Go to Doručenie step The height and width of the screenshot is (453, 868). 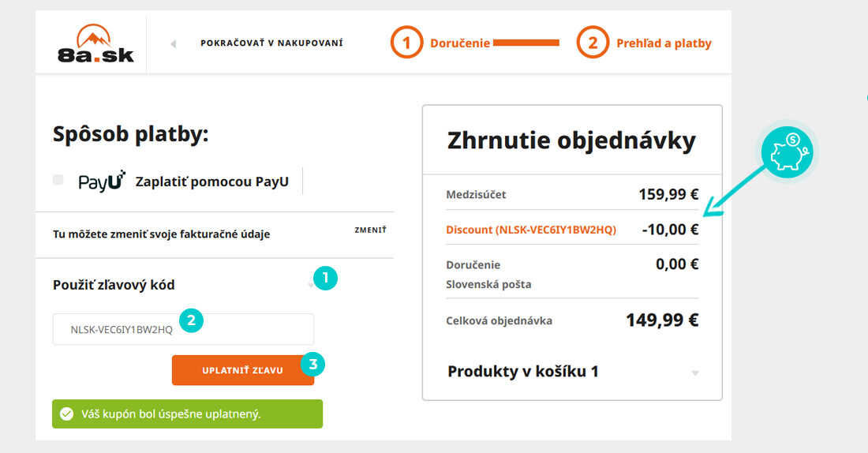click(x=459, y=43)
